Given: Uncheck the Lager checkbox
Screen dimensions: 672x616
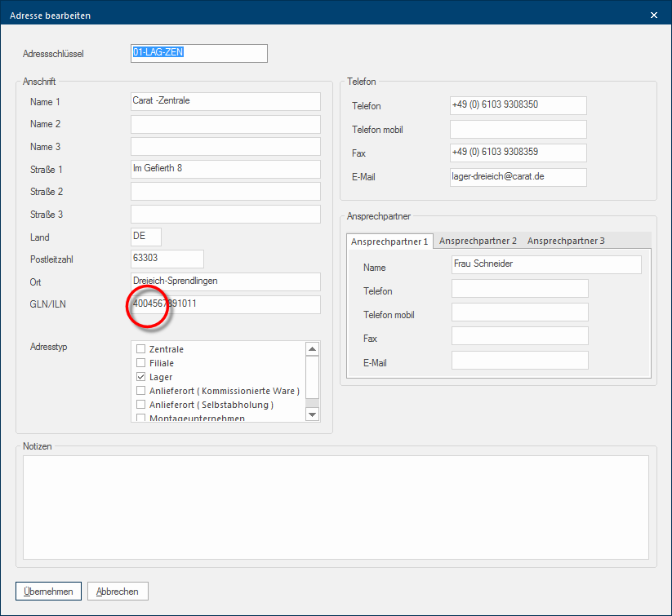Looking at the screenshot, I should click(x=140, y=377).
